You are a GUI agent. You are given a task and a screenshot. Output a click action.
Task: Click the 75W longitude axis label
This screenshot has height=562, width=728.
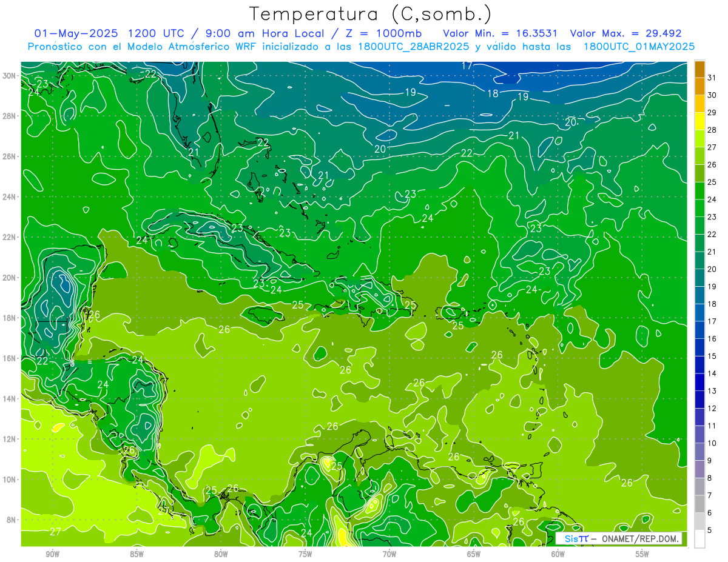(305, 554)
